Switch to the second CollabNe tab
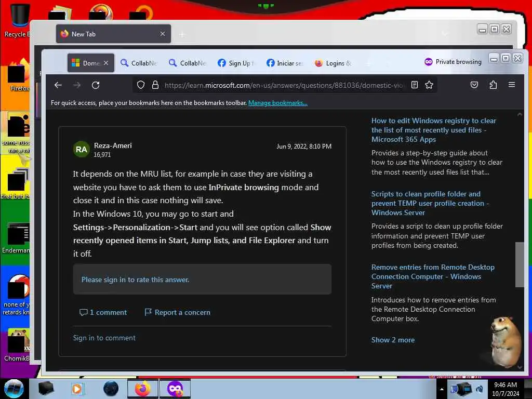Viewport: 532px width, 399px height. pos(188,63)
